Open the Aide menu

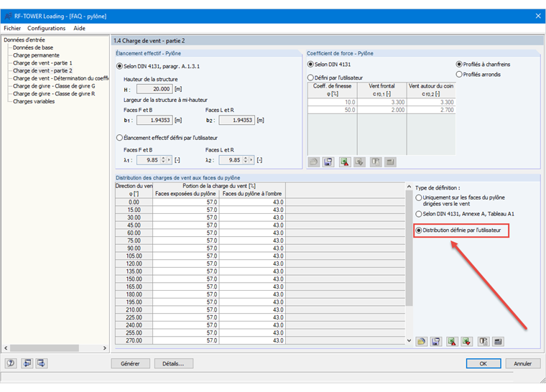[x=80, y=28]
